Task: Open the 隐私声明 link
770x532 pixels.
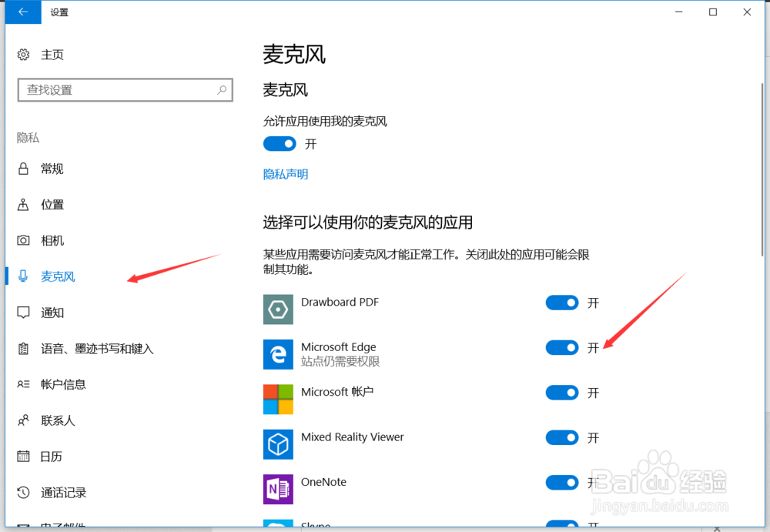Action: click(286, 175)
